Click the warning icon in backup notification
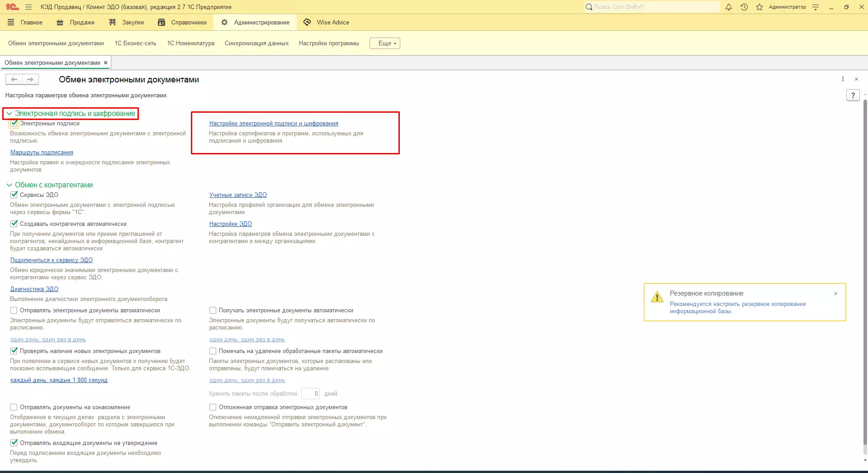 (x=657, y=297)
